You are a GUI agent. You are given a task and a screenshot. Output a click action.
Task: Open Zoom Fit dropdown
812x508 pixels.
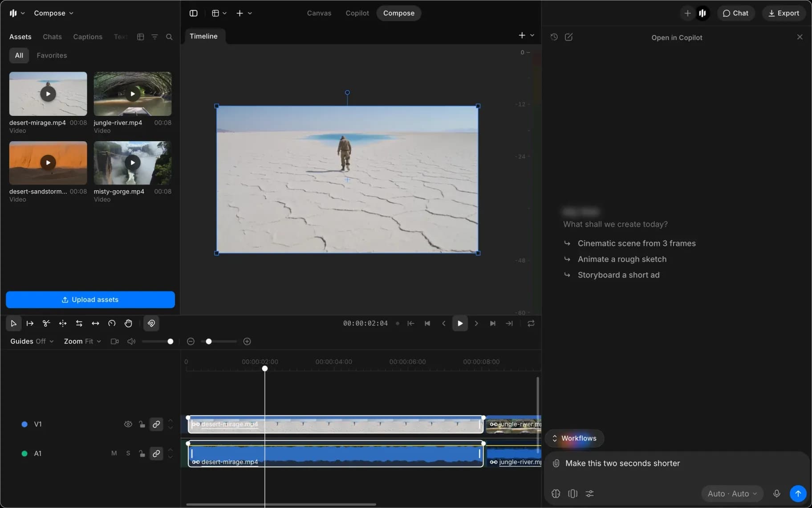(x=82, y=341)
